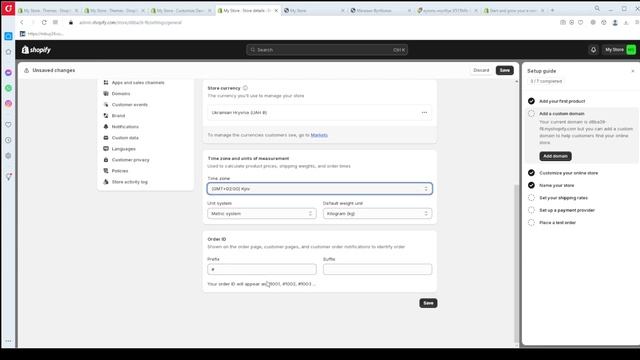Image resolution: width=640 pixels, height=360 pixels.
Task: Open WhatsApp in the Opera sidebar
Action: point(9,88)
